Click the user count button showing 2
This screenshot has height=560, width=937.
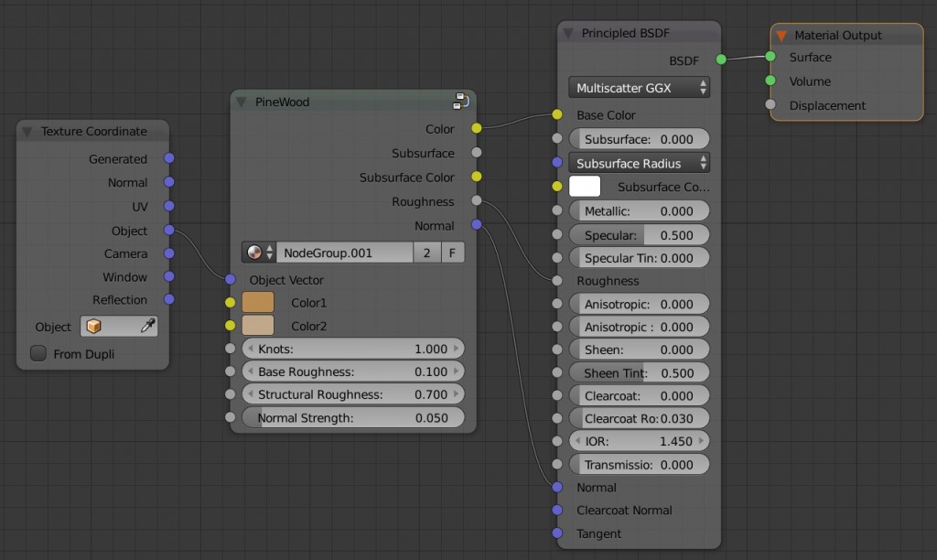pos(426,252)
